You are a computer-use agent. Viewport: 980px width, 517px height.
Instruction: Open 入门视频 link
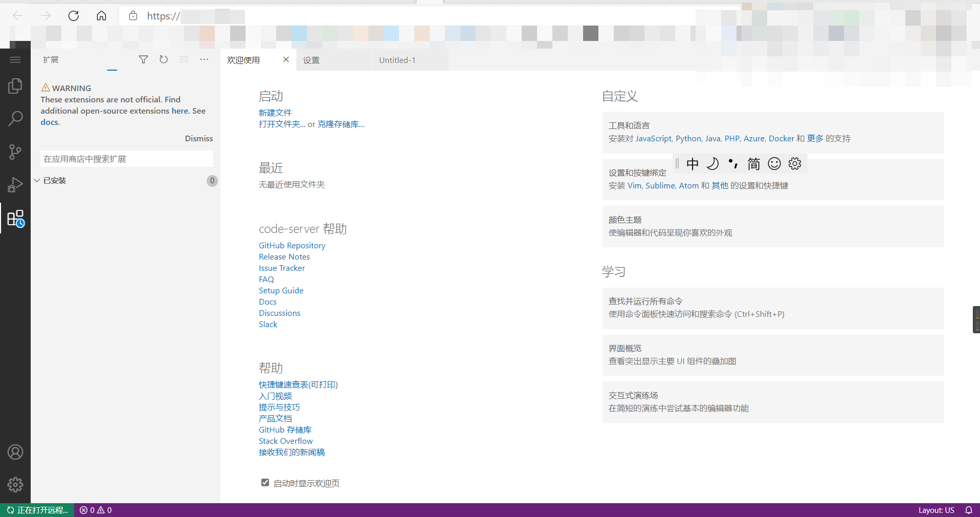(x=275, y=396)
